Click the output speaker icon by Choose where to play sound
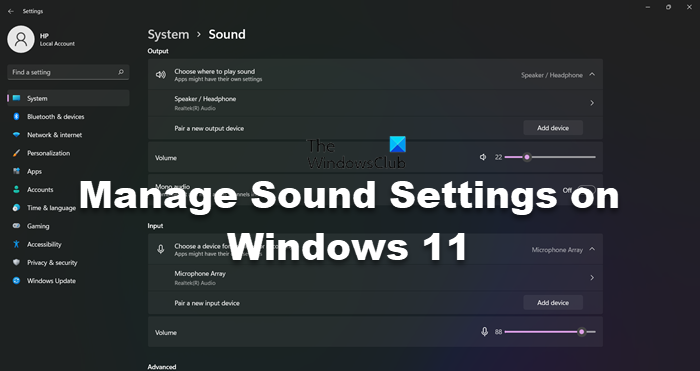Viewport: 700px width, 371px height. click(x=161, y=75)
